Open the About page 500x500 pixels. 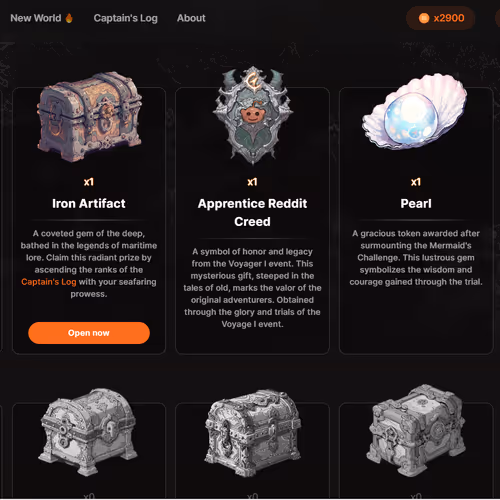click(191, 18)
